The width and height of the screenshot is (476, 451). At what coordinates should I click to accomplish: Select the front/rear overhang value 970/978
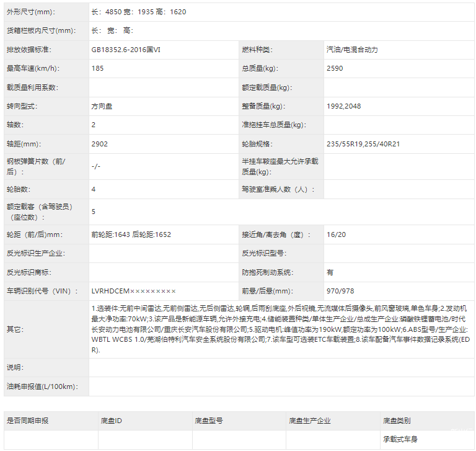point(340,291)
